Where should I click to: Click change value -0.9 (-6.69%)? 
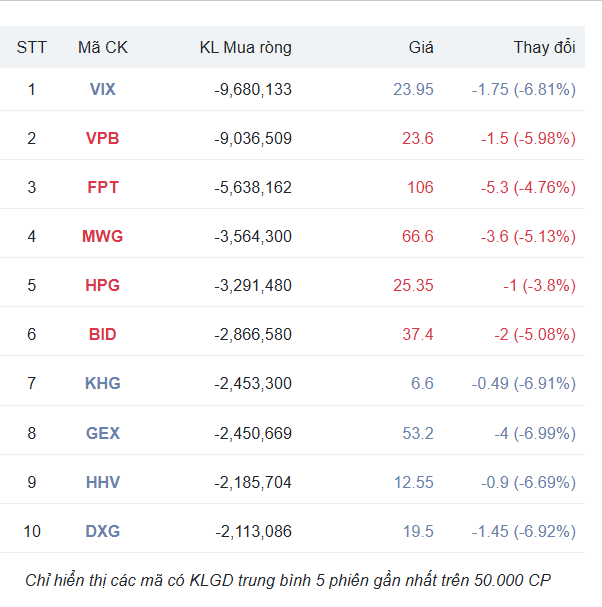pos(528,483)
